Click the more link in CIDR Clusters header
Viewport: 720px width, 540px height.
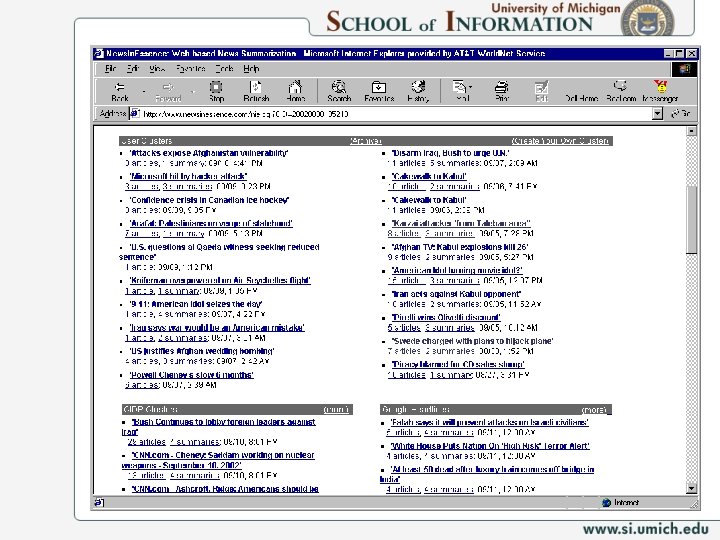tap(336, 410)
